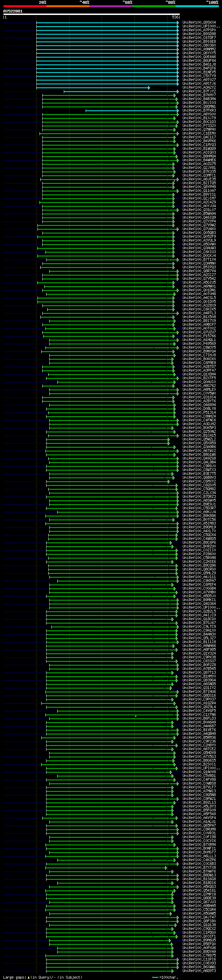Open hit UniRef100_O80360
The height and width of the screenshot is (980, 222).
click(199, 45)
